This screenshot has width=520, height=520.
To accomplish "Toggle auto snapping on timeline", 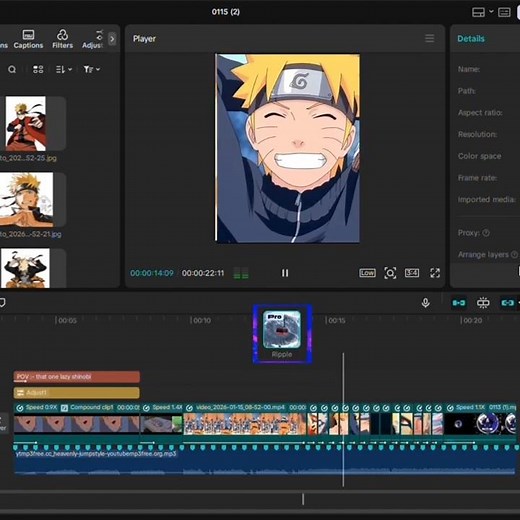I will pyautogui.click(x=483, y=303).
